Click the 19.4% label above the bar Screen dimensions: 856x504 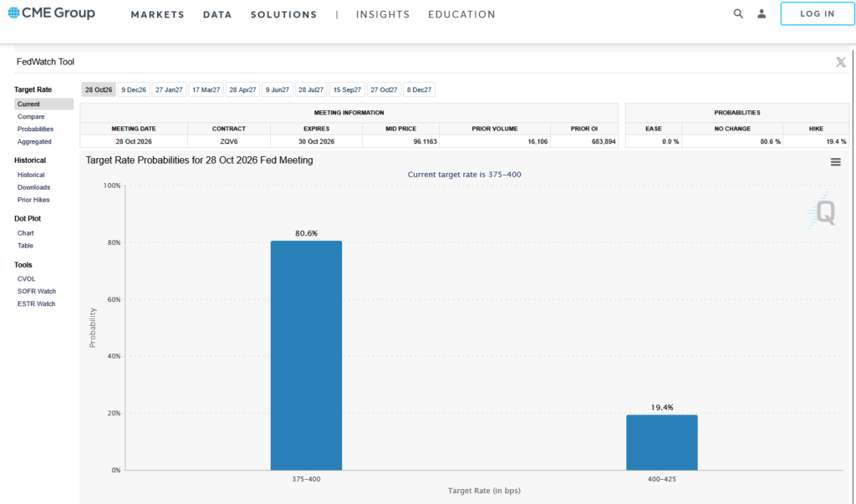click(662, 407)
